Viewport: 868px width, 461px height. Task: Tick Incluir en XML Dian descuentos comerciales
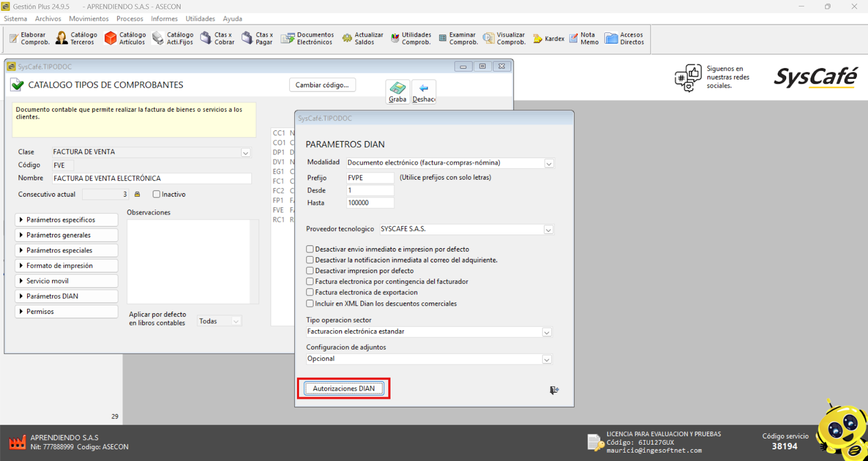[x=310, y=304]
